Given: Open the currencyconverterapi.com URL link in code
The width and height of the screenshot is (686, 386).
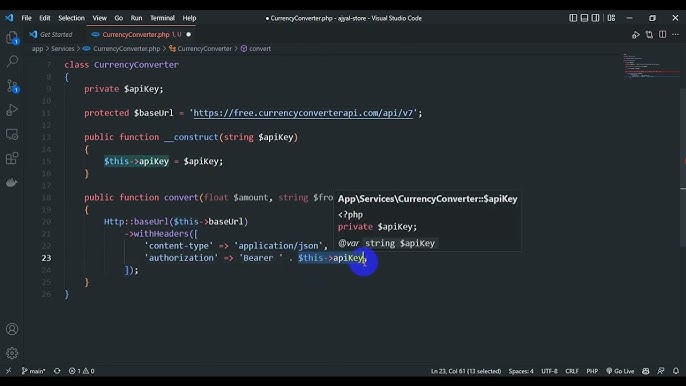Looking at the screenshot, I should (x=303, y=113).
